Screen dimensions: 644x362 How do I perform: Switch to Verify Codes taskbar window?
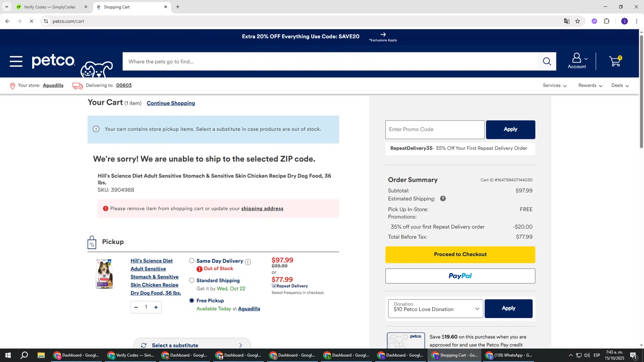point(131,355)
